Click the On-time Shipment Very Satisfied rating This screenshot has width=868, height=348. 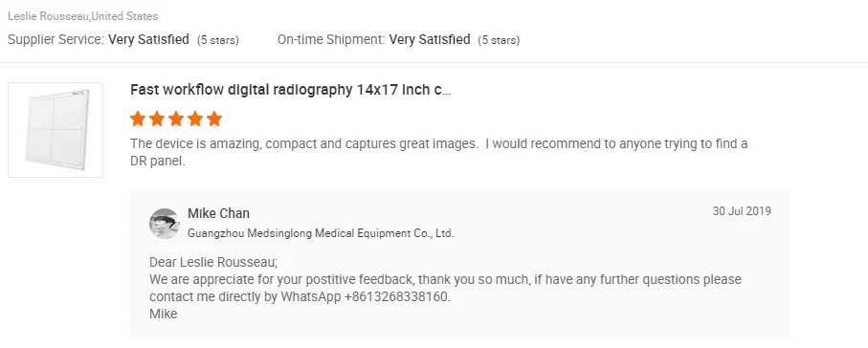point(430,40)
